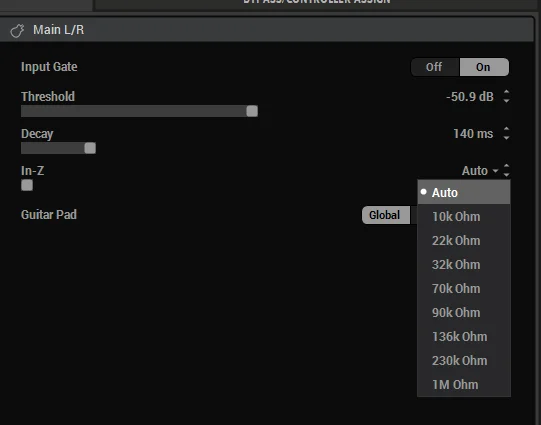Click the Decay slider handle
This screenshot has width=541, height=425.
click(90, 148)
